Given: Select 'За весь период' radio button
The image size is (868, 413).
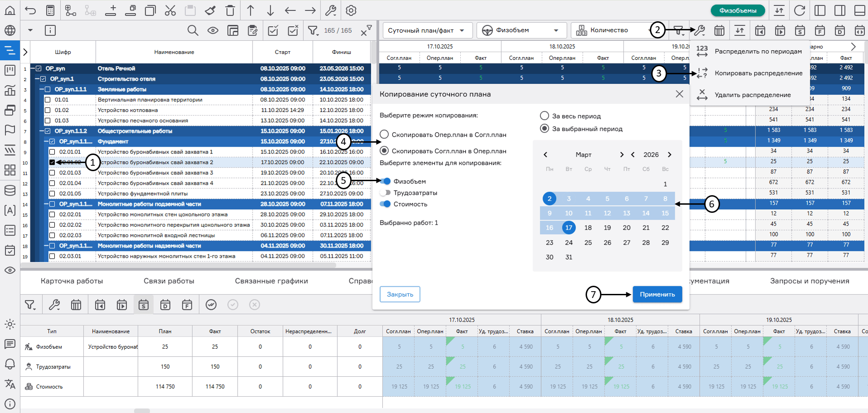Looking at the screenshot, I should tap(544, 116).
